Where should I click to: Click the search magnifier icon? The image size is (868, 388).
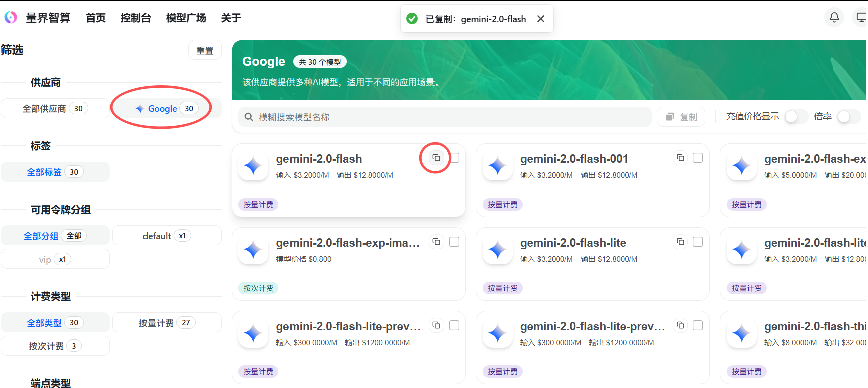click(x=248, y=117)
